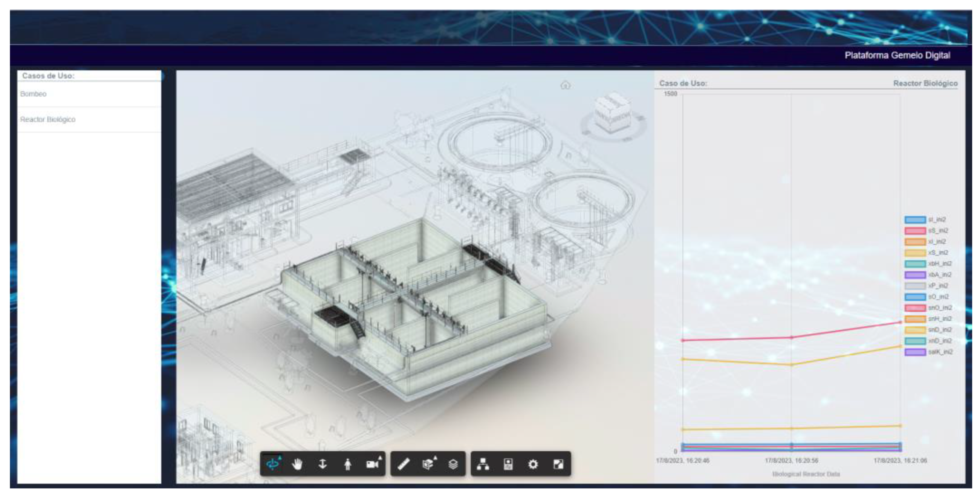Open the Model browser tree icon
The image size is (980, 498).
483,464
